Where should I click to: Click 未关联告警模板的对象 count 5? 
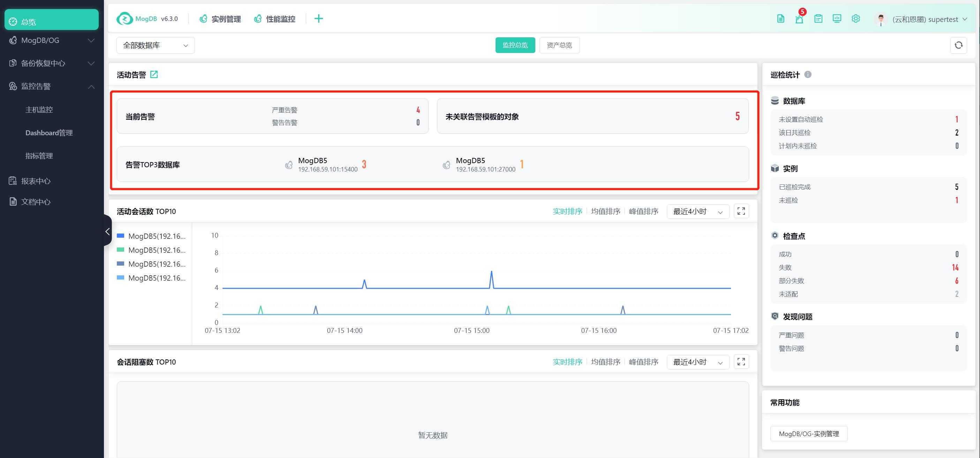pyautogui.click(x=737, y=116)
